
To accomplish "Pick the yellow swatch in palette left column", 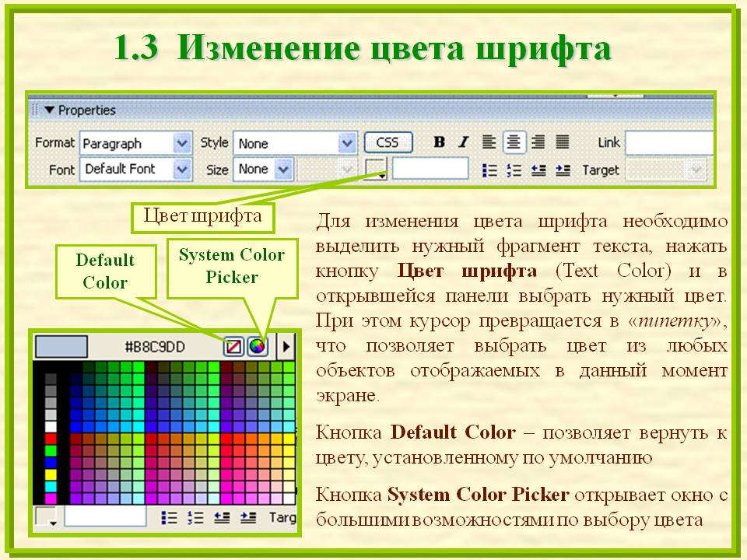I will (51, 474).
